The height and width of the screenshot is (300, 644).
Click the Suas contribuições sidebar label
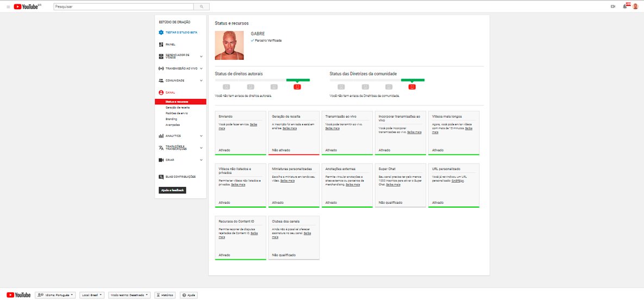pos(181,177)
